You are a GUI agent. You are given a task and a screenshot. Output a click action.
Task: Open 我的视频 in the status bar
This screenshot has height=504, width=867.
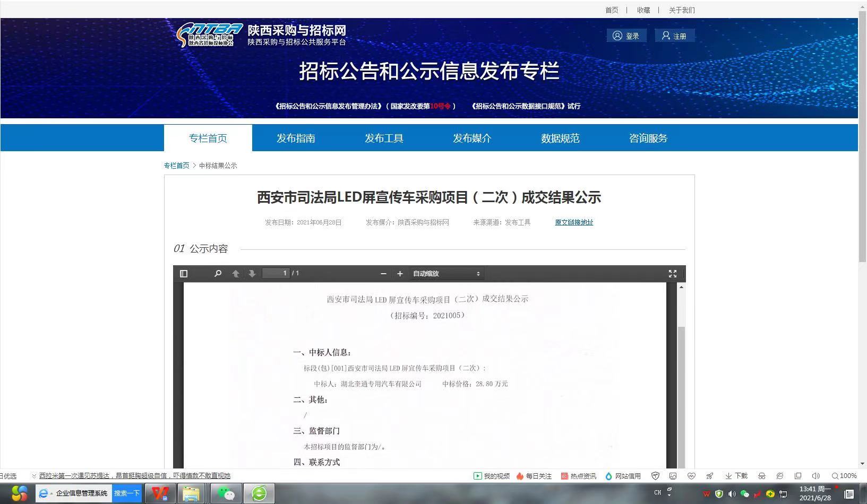coord(492,476)
